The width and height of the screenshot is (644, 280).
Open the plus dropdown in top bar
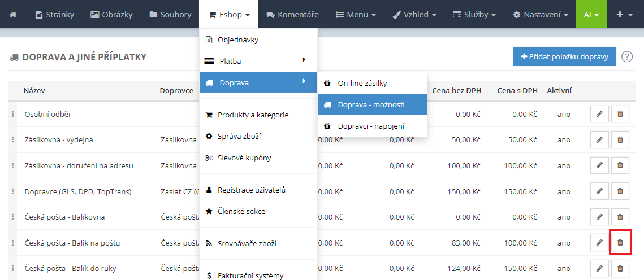pos(625,14)
